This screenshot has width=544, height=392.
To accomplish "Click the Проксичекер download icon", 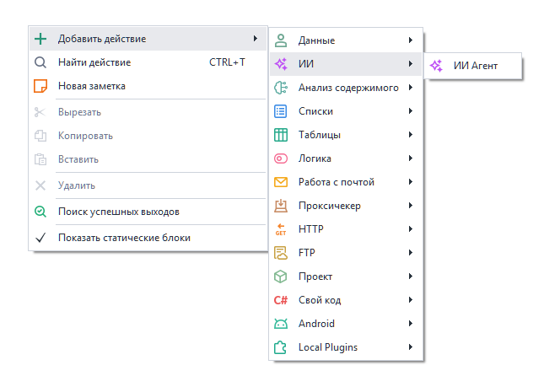I will tap(281, 206).
